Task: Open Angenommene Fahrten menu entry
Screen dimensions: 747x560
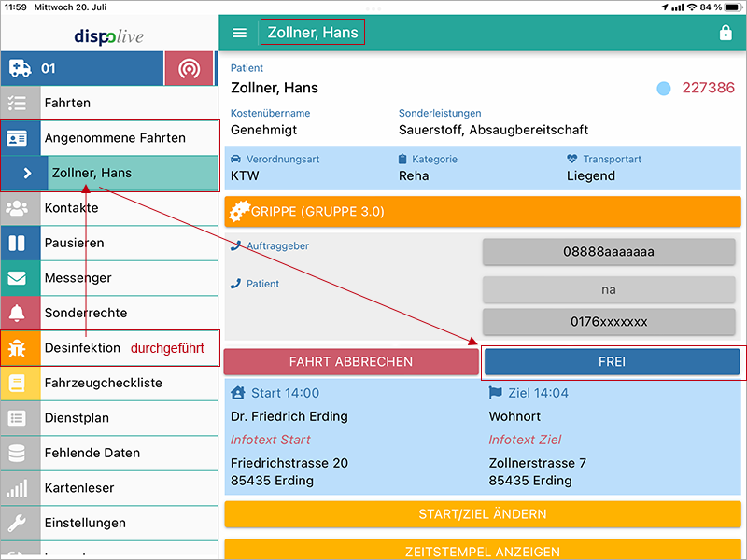Action: tap(109, 138)
